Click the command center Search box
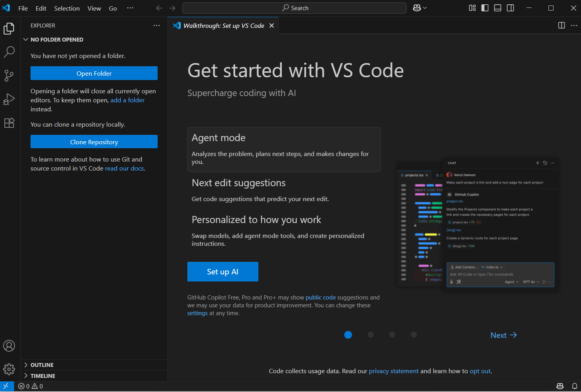Viewport: 581px width, 392px height. 294,8
